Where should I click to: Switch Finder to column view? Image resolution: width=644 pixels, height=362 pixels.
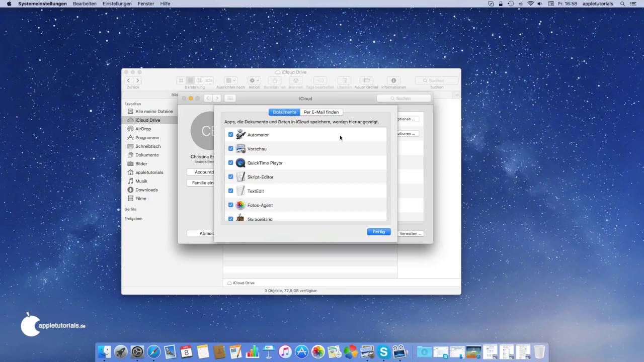click(x=200, y=80)
